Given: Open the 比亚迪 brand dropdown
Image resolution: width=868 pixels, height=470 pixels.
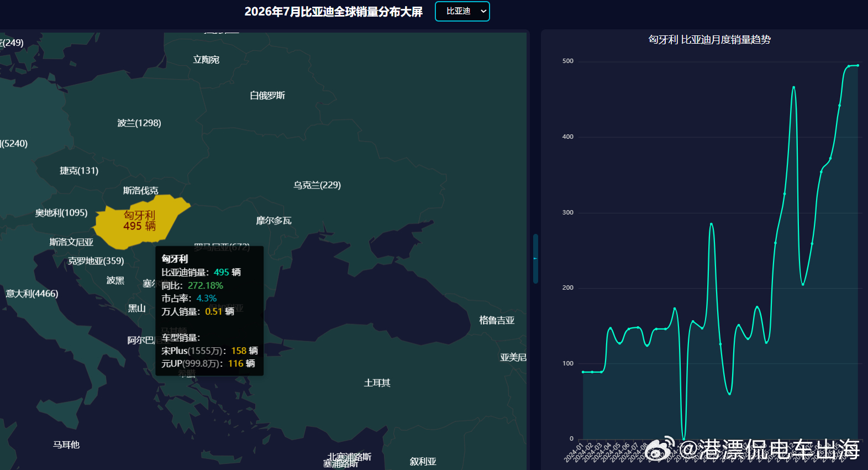Looking at the screenshot, I should coord(462,11).
